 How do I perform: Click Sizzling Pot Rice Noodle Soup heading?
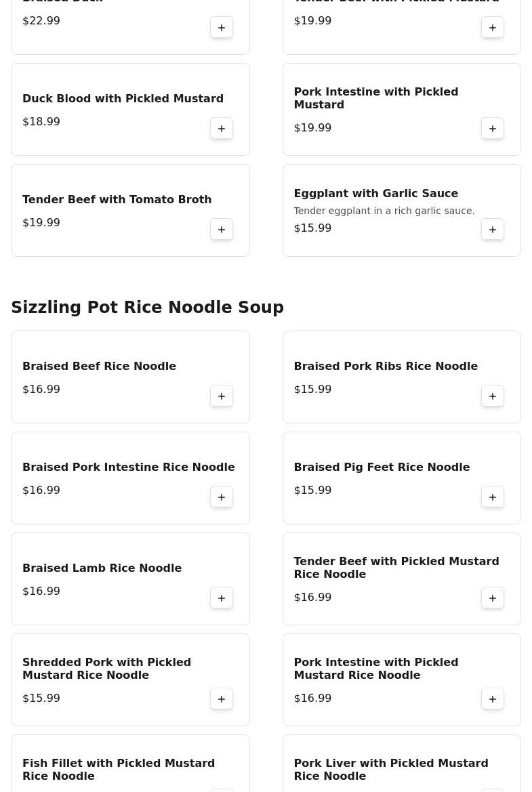click(x=147, y=308)
